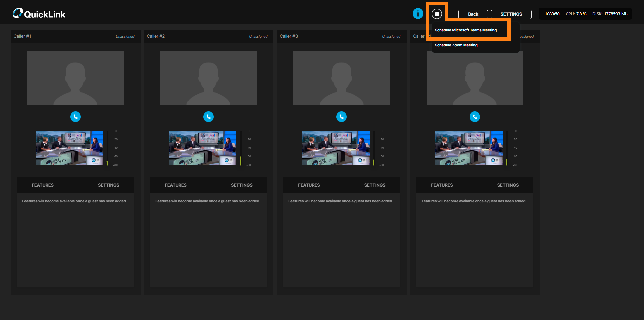Viewport: 644px width, 320px height.
Task: Open Caller #3 SETTINGS tab
Action: pyautogui.click(x=375, y=185)
